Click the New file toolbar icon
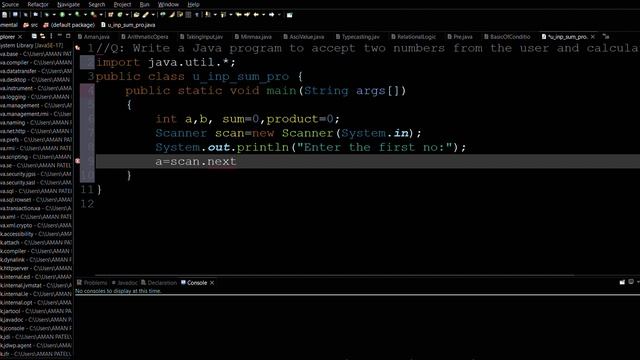 pos(4,15)
